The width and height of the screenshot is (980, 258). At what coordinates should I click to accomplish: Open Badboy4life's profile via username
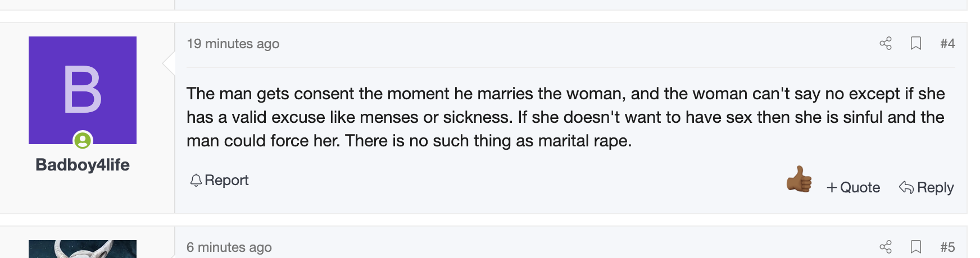[83, 165]
